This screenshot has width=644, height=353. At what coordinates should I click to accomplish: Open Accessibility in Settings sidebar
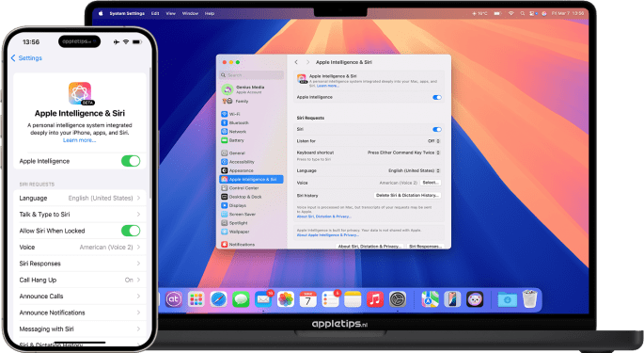pyautogui.click(x=251, y=162)
